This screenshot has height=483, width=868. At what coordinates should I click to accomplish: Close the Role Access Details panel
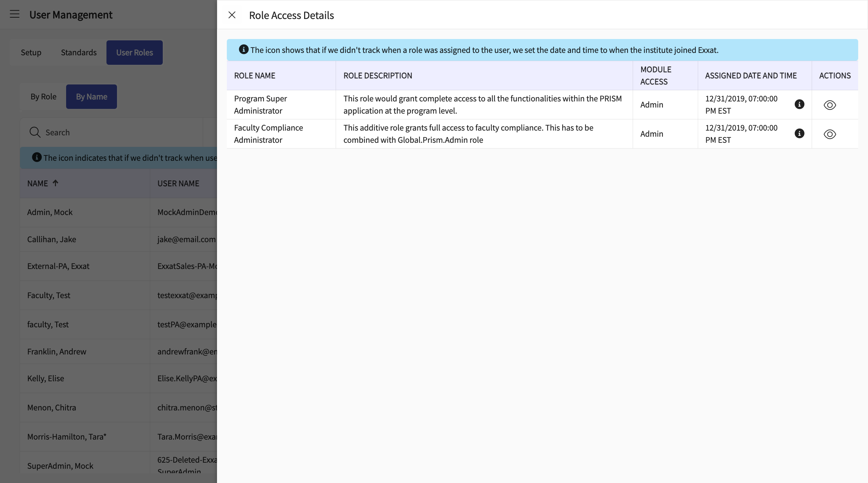[x=232, y=15]
